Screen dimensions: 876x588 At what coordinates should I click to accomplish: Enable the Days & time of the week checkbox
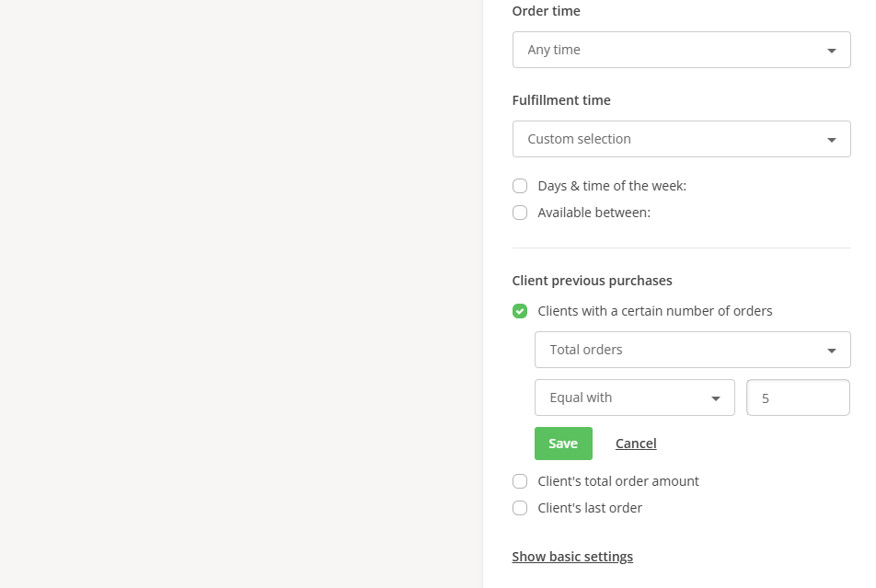(x=520, y=186)
